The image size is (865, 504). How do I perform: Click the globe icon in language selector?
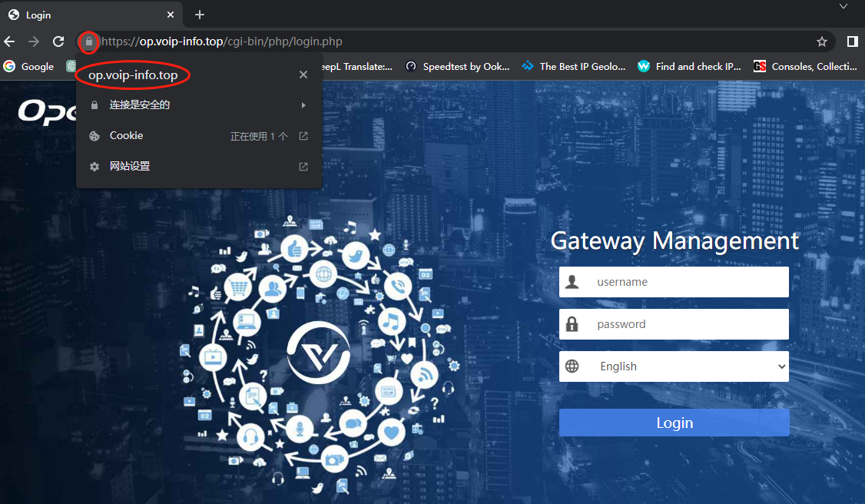coord(572,366)
